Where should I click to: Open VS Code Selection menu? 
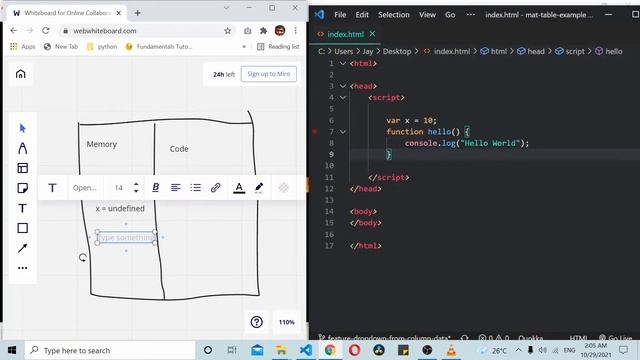pyautogui.click(x=393, y=15)
